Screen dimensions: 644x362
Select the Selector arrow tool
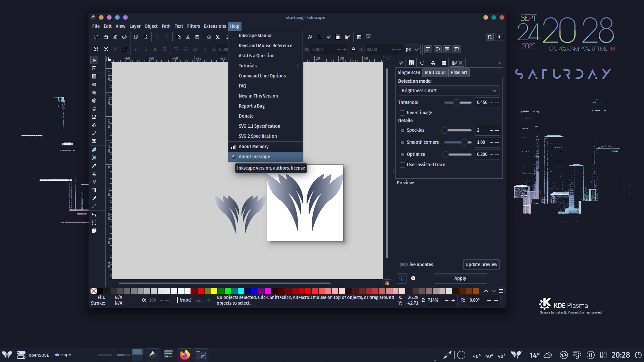coord(94,60)
